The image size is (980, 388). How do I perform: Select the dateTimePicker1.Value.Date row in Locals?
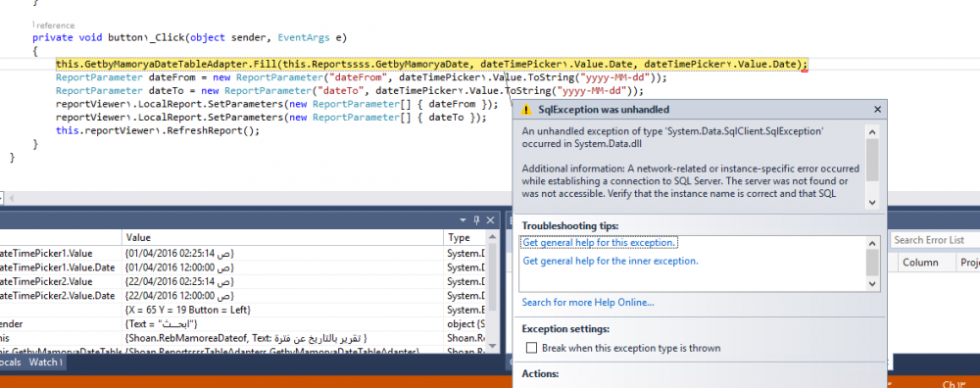pyautogui.click(x=242, y=267)
